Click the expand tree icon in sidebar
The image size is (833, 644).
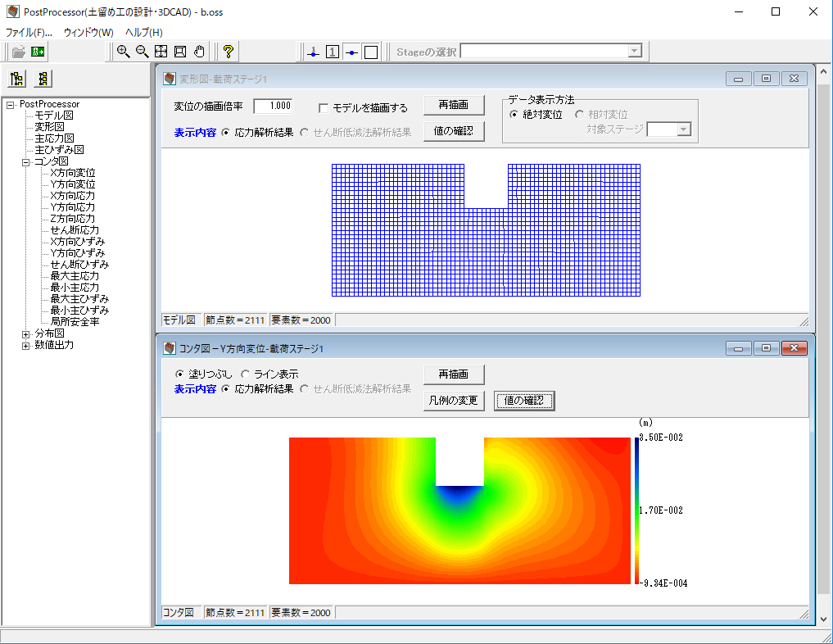(x=17, y=79)
